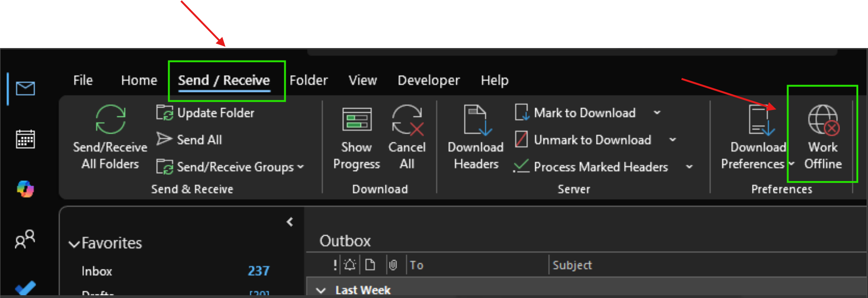868x298 pixels.
Task: Collapse the Favorites section
Action: pos(74,244)
